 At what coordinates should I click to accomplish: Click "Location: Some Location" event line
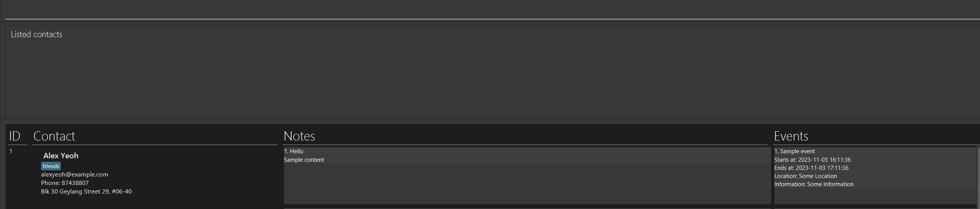click(x=806, y=176)
